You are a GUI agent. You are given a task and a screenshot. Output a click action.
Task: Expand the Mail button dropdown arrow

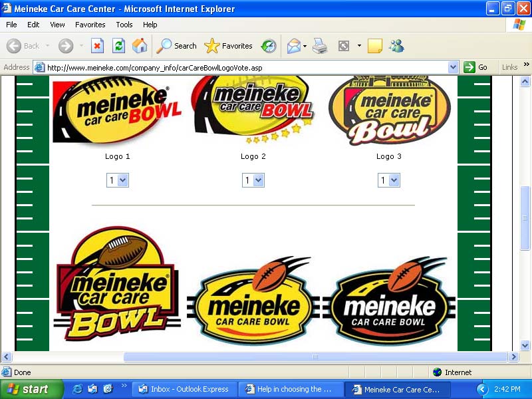[x=305, y=46]
